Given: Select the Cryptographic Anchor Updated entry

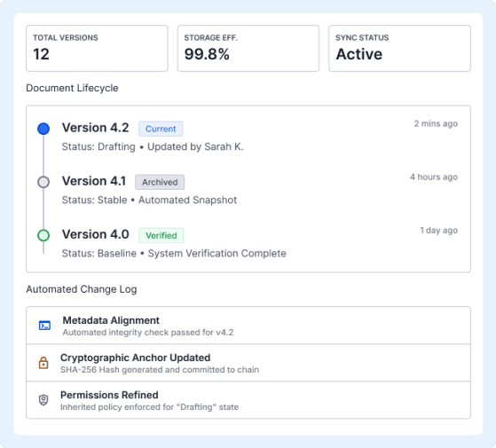Looking at the screenshot, I should click(x=248, y=363).
